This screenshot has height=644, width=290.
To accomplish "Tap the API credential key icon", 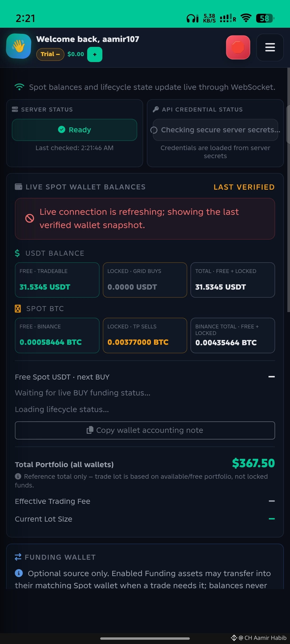I will click(156, 109).
